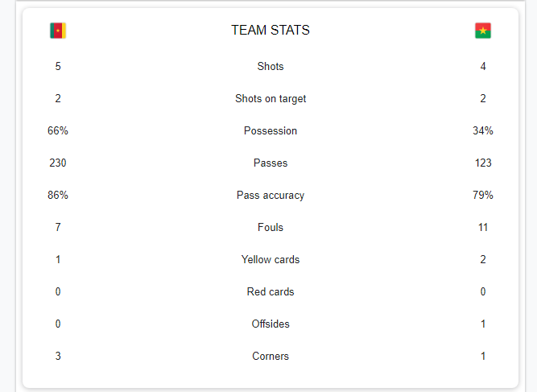
Task: Select the Yellow cards label
Action: 271,259
